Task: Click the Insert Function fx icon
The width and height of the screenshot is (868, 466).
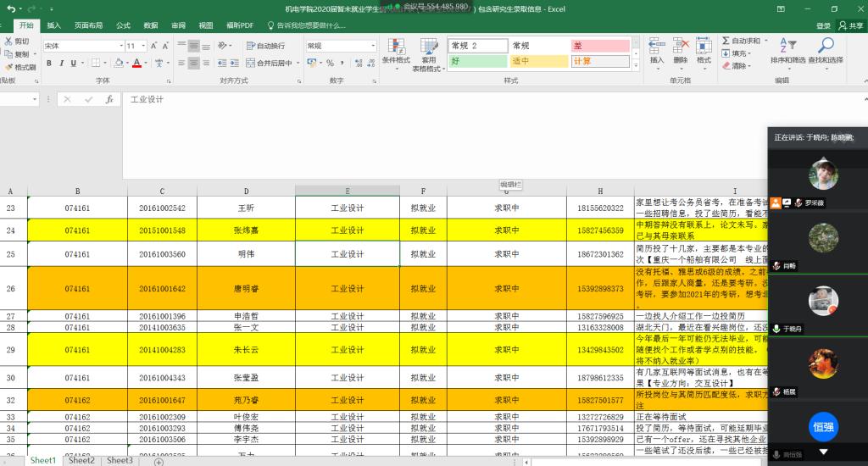Action: click(108, 99)
